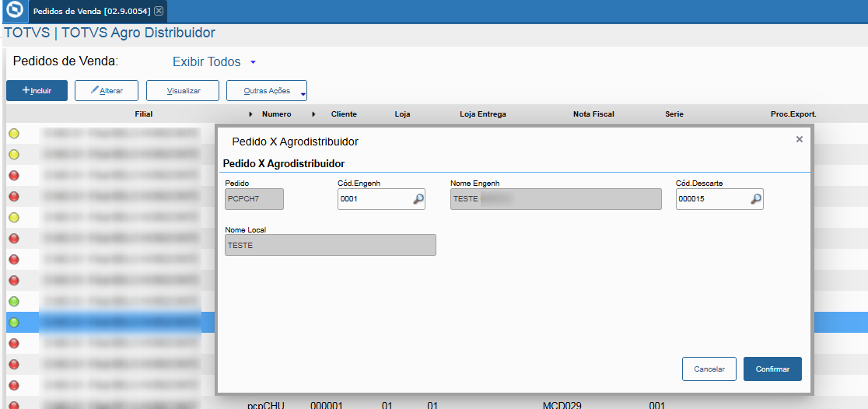Click the Incluir button
The height and width of the screenshot is (409, 868).
[x=37, y=91]
